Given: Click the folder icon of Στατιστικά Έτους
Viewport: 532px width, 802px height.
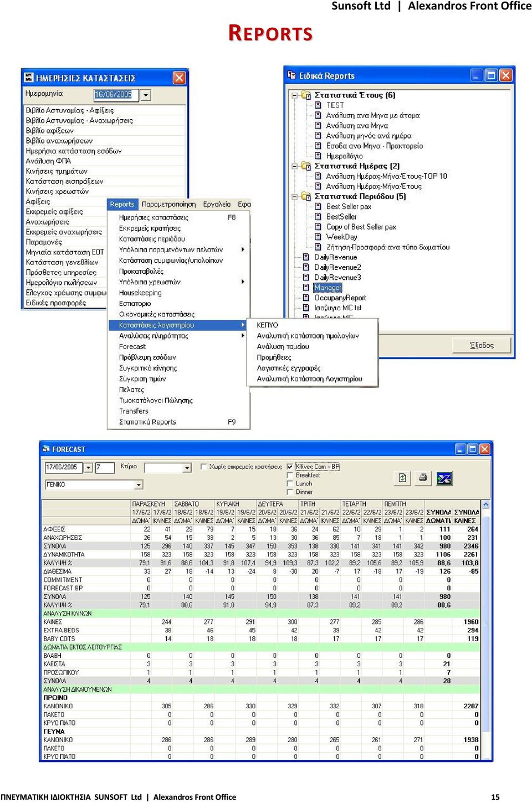Looking at the screenshot, I should 305,95.
